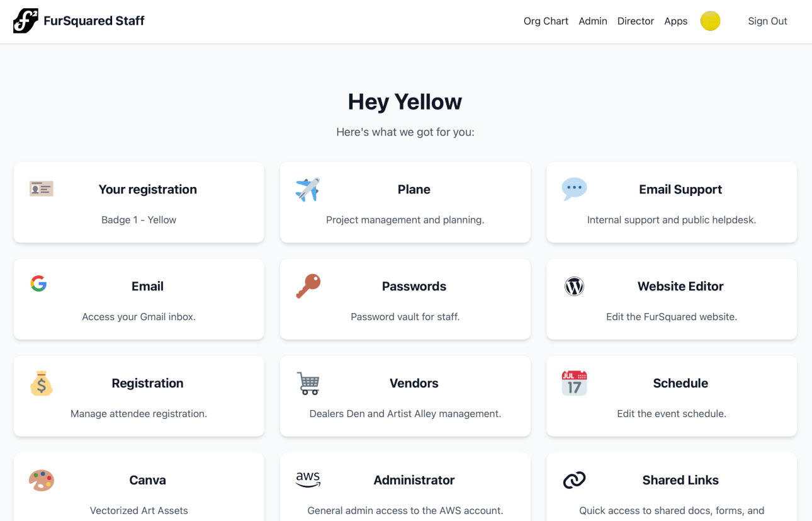Click the airplane icon on the Plane card
The width and height of the screenshot is (812, 521).
coord(308,190)
